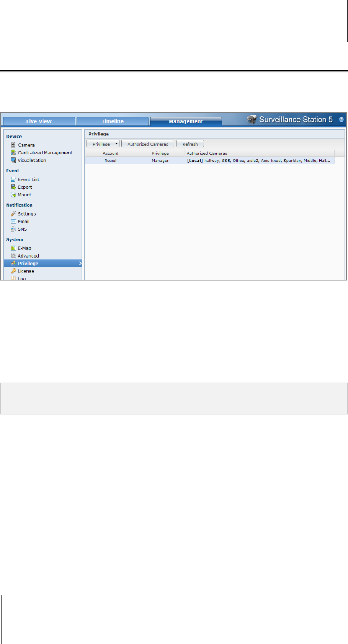This screenshot has height=644, width=348.
Task: Click the authorized cameras list cell
Action: 260,161
